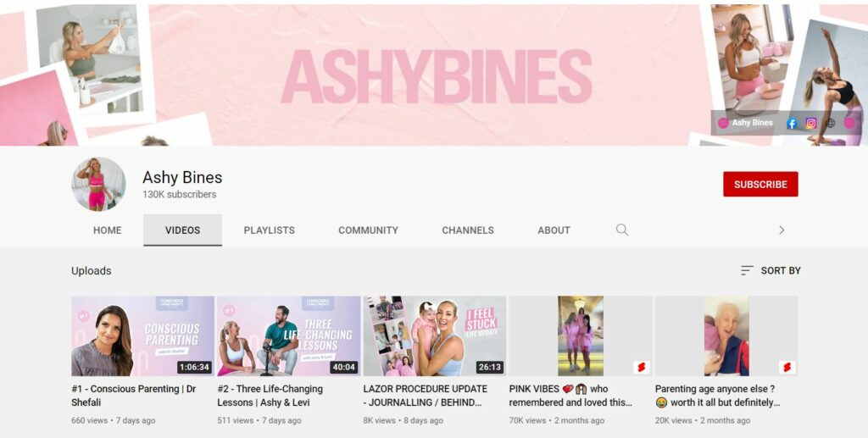Click the 'Uploads' section heading
The width and height of the screenshot is (868, 438).
(x=92, y=271)
